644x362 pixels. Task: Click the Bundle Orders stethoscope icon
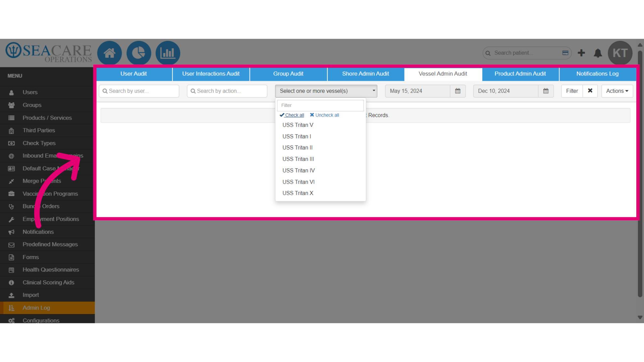(11, 206)
